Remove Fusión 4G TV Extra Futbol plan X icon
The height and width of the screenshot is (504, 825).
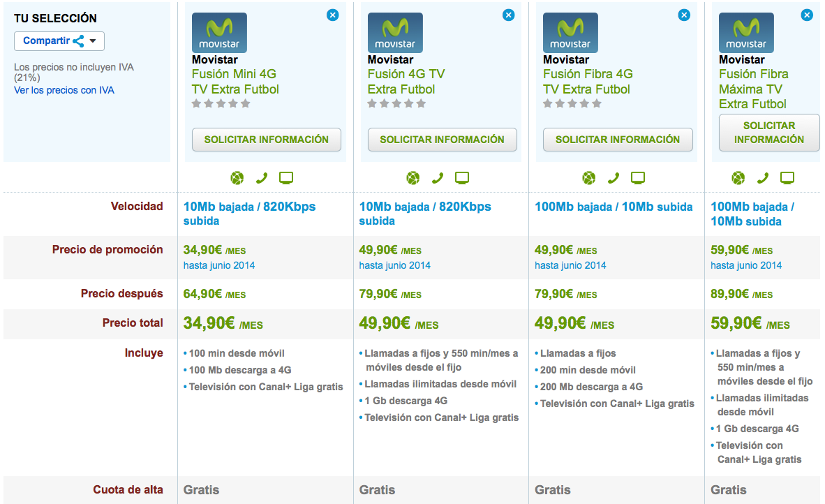click(x=508, y=15)
